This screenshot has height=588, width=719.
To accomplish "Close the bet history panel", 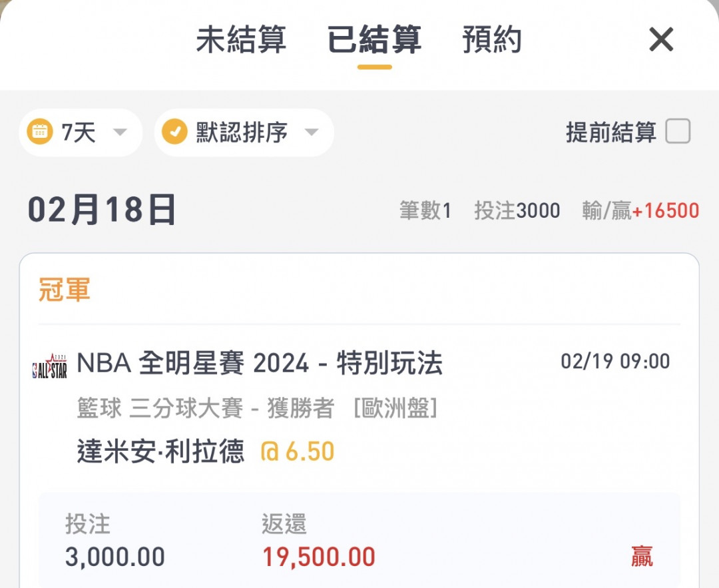I will click(x=661, y=39).
